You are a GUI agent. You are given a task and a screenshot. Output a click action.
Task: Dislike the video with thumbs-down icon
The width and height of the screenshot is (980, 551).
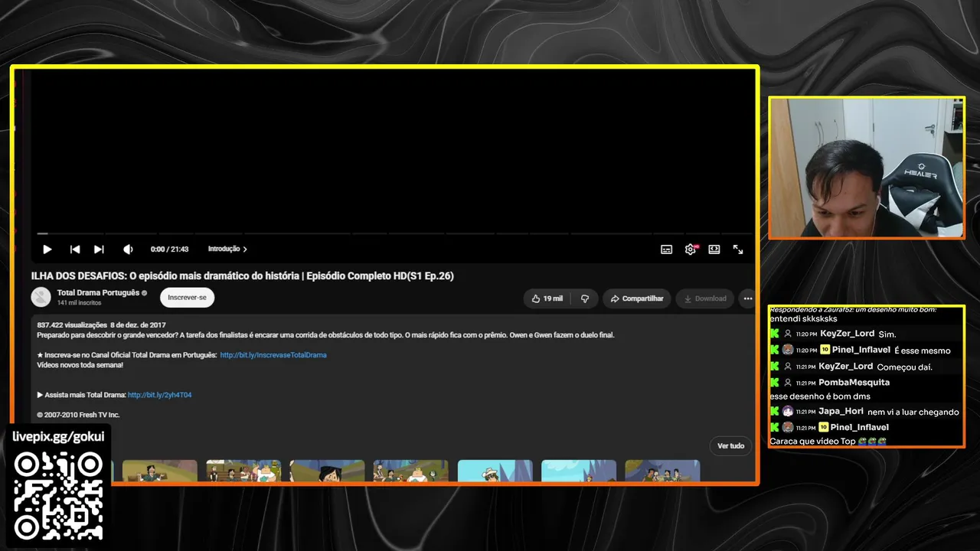(x=585, y=298)
